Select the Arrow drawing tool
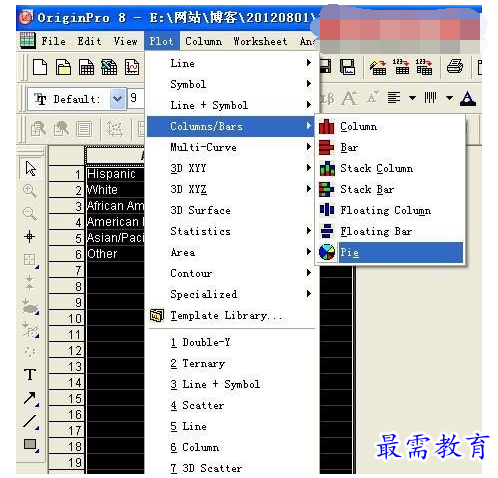498x478 pixels. click(x=30, y=398)
